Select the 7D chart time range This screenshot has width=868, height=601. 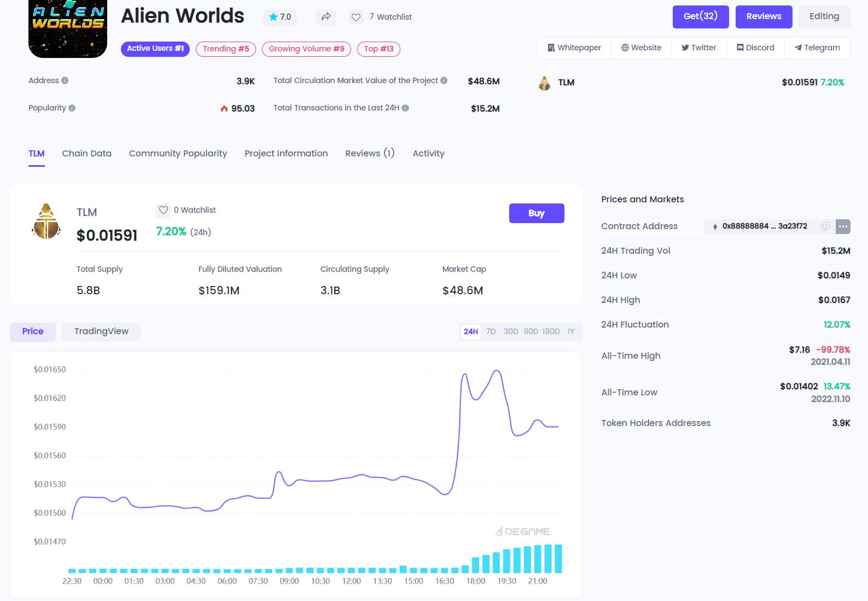point(491,331)
